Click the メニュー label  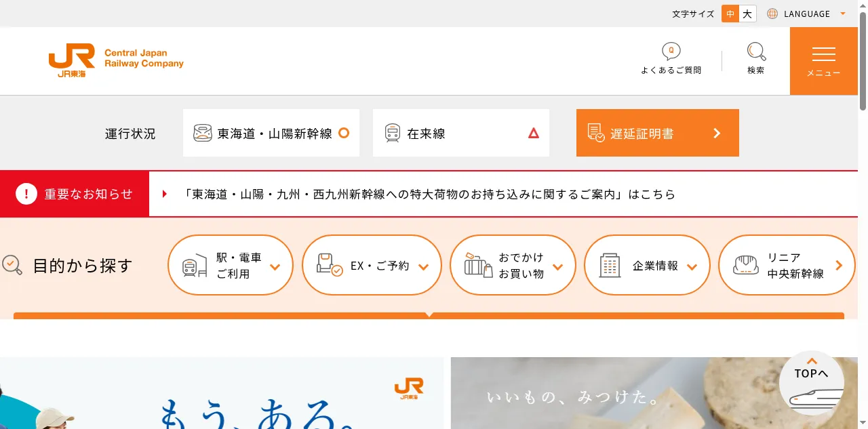click(x=824, y=73)
